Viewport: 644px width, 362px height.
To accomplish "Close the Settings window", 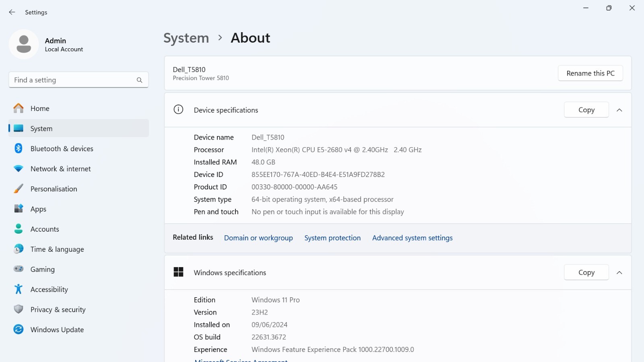I will [632, 8].
